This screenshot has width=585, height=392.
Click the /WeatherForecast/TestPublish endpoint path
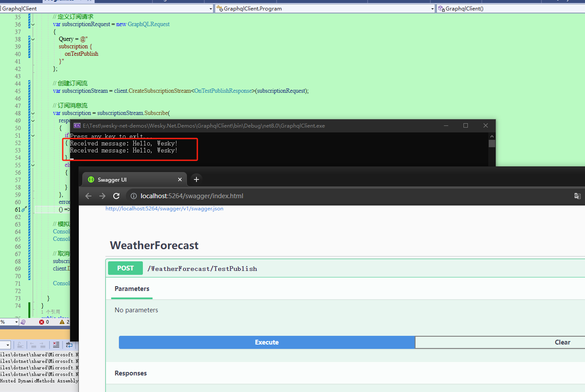(202, 269)
